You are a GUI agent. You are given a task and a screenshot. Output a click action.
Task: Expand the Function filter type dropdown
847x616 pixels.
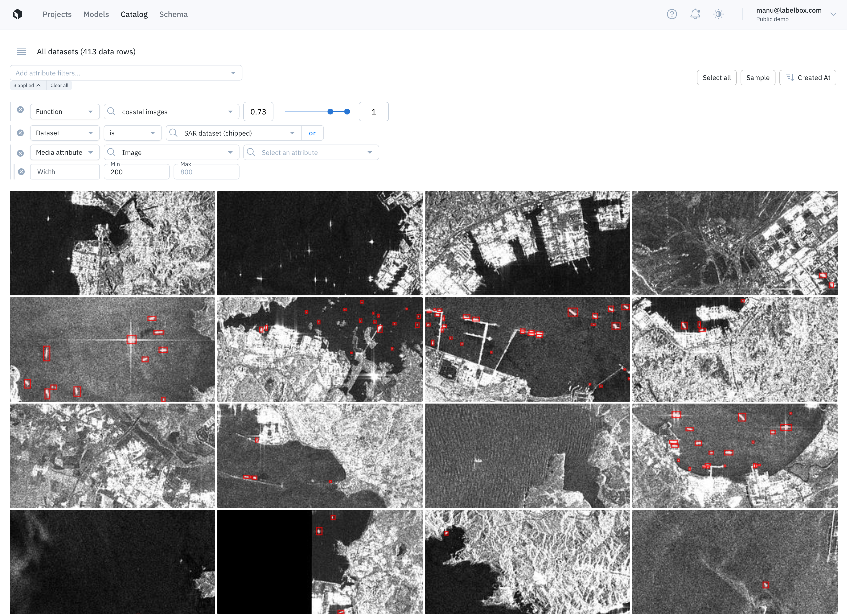64,112
